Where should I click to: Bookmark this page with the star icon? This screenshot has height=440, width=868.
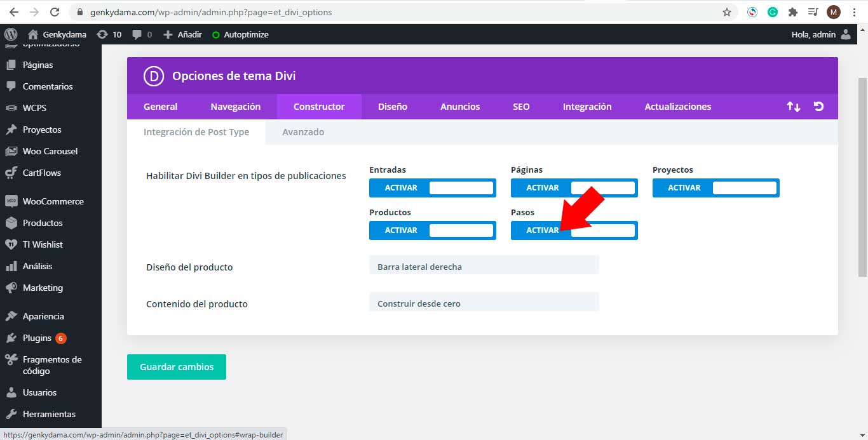pyautogui.click(x=727, y=12)
